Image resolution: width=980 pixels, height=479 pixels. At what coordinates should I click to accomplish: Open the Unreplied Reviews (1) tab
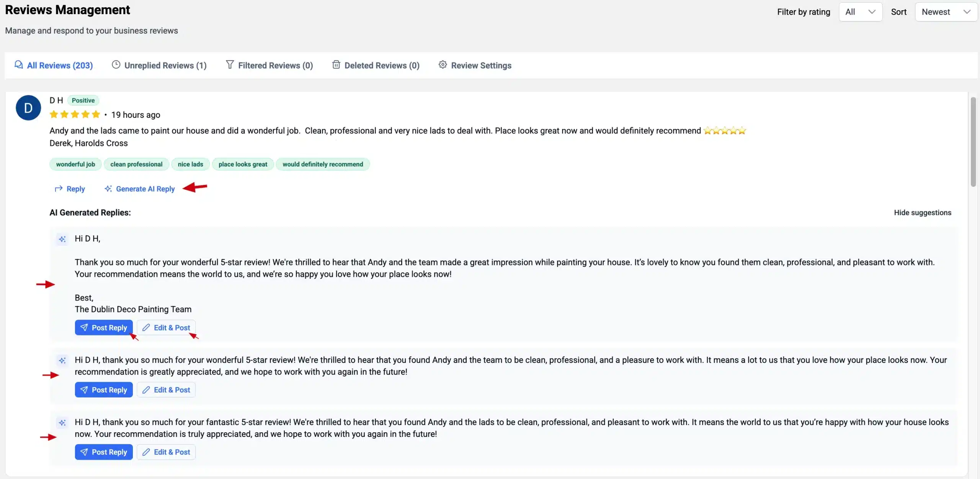coord(160,65)
